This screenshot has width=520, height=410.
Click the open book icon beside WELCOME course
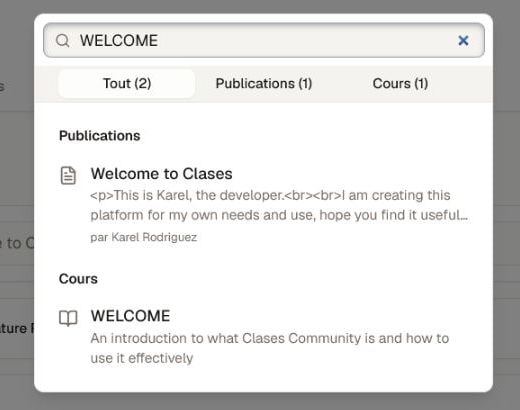tap(68, 318)
